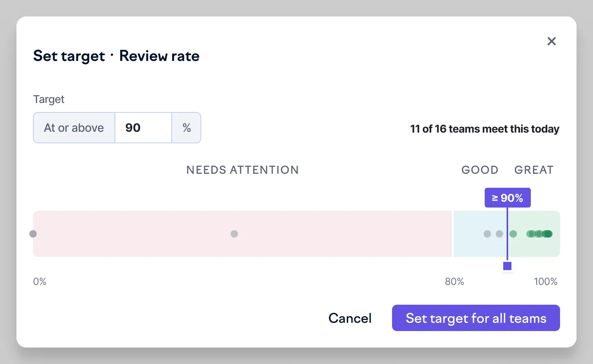This screenshot has height=364, width=593.
Task: Grab the square purple target slider handle
Action: coord(507,266)
